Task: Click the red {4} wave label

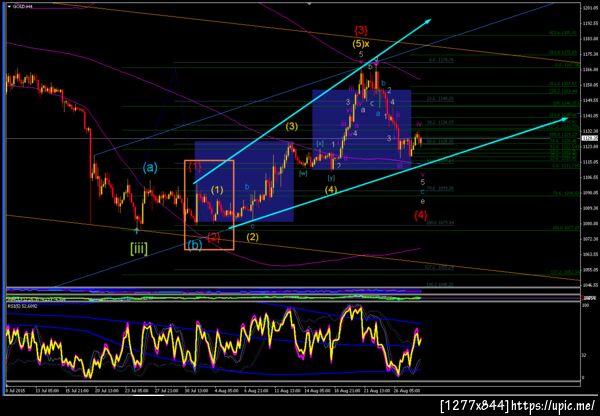Action: coord(421,215)
